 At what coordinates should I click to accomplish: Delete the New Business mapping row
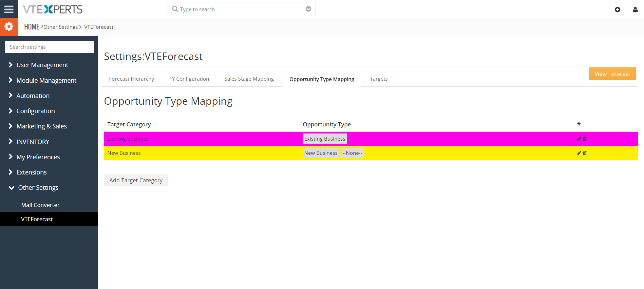[585, 153]
